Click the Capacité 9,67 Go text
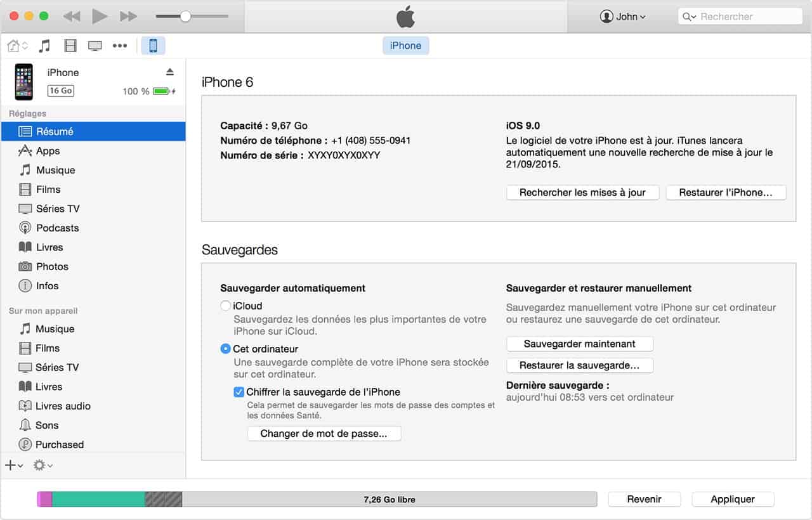The image size is (812, 520). (264, 126)
